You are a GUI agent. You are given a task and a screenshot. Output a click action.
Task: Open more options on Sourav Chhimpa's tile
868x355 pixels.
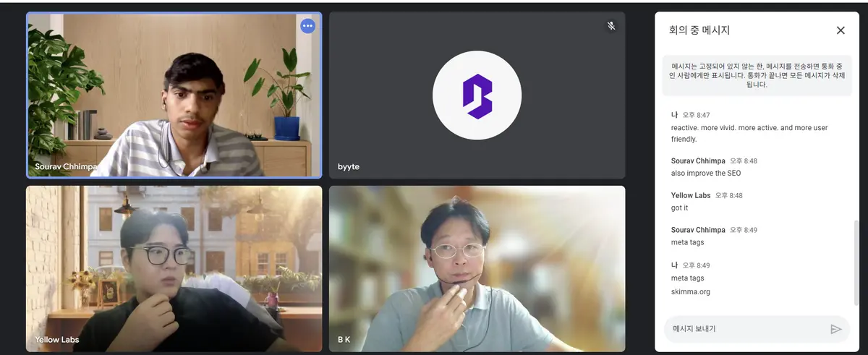[x=308, y=26]
